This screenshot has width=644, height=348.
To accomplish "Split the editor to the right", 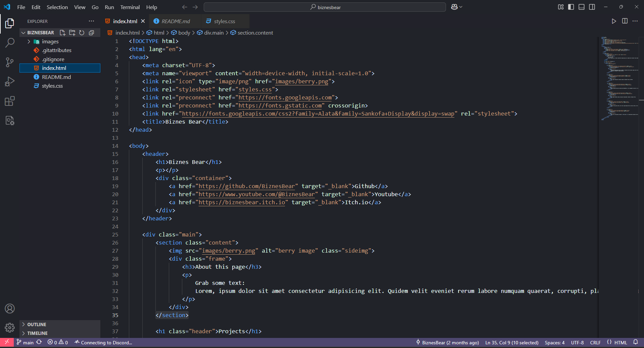I will pyautogui.click(x=625, y=21).
